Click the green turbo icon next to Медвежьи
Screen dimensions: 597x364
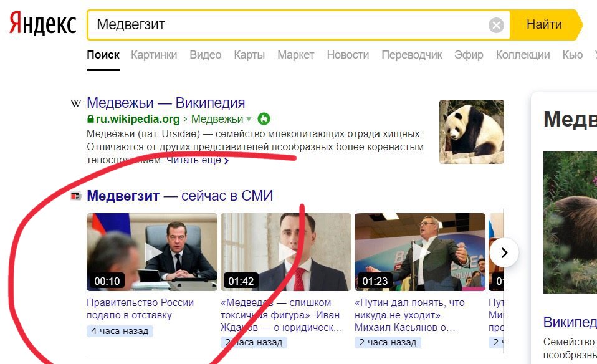[264, 119]
